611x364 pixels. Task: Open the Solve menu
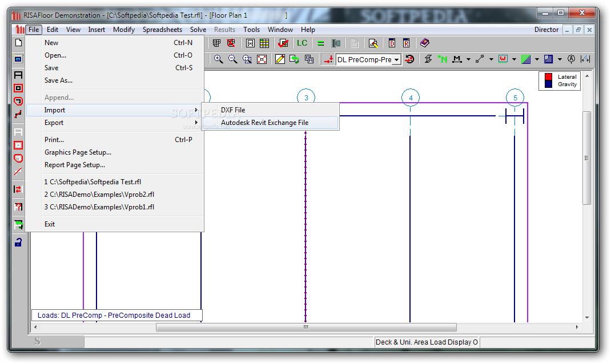(198, 30)
